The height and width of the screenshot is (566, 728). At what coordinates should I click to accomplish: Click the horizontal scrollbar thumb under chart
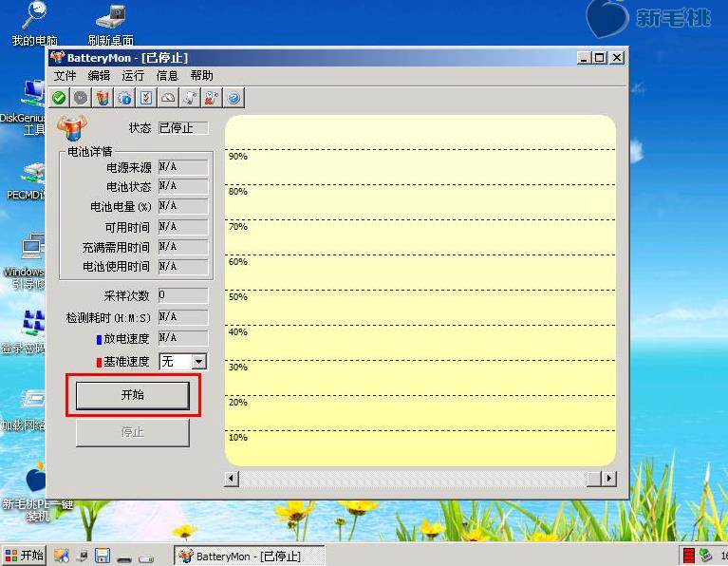(x=594, y=479)
